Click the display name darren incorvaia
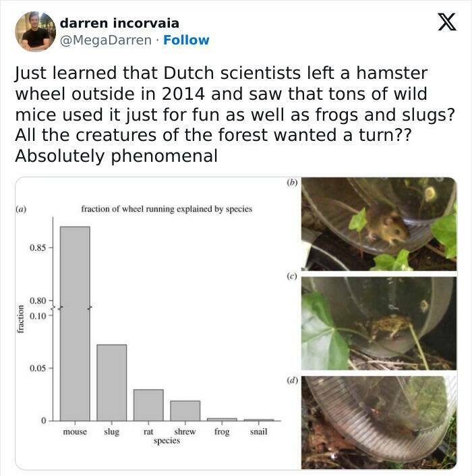472x476 pixels. 119,24
